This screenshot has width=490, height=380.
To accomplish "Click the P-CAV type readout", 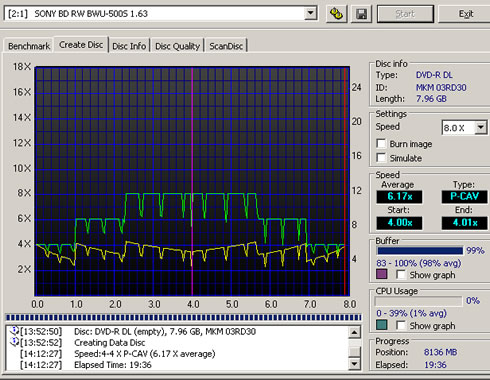I will coord(464,196).
